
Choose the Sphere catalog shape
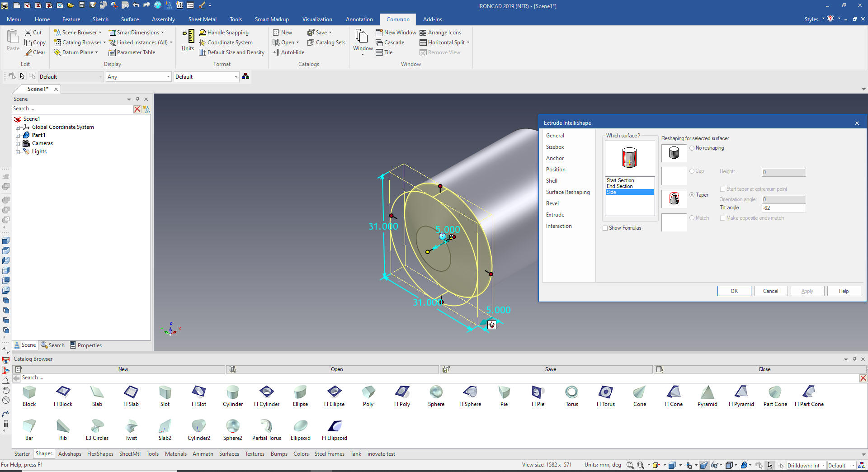[436, 392]
